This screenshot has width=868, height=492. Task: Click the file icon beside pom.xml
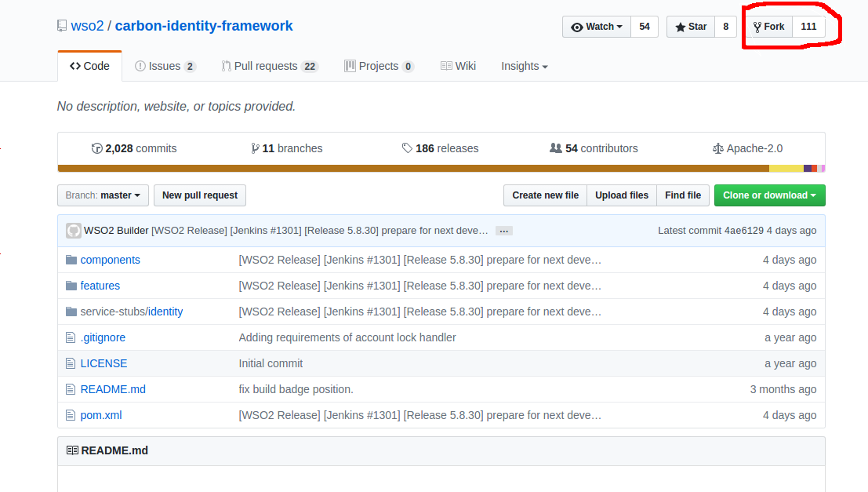tap(71, 416)
